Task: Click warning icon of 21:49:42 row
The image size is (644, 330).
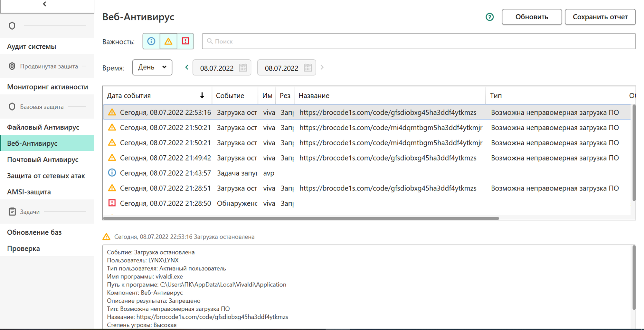Action: tap(112, 158)
